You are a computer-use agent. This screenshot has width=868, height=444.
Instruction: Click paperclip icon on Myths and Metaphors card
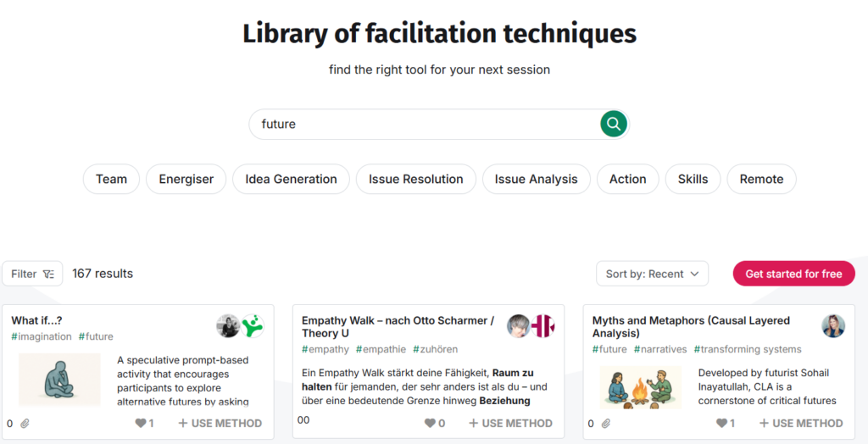606,424
